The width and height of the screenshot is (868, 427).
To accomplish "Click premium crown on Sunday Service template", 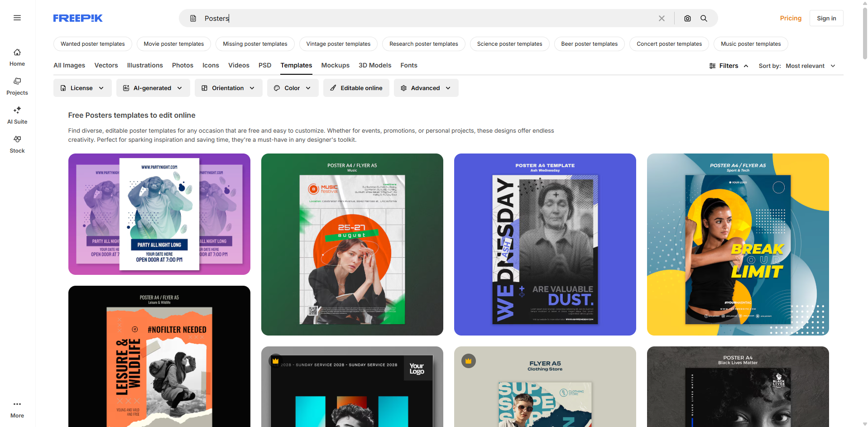I will pyautogui.click(x=275, y=361).
